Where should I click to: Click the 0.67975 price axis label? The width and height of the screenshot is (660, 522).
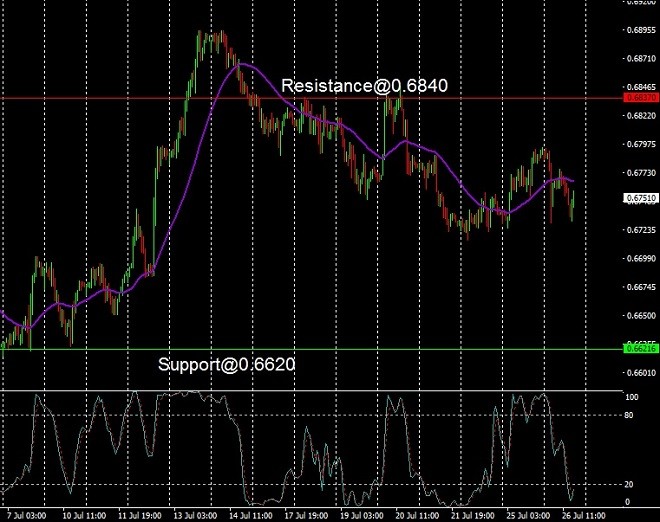pyautogui.click(x=641, y=144)
